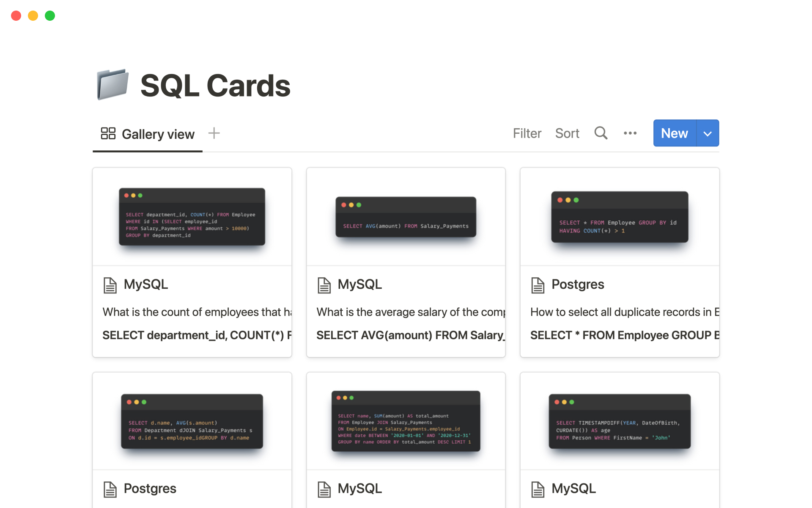
Task: Click page icon of the top Postgres card
Action: coord(538,285)
